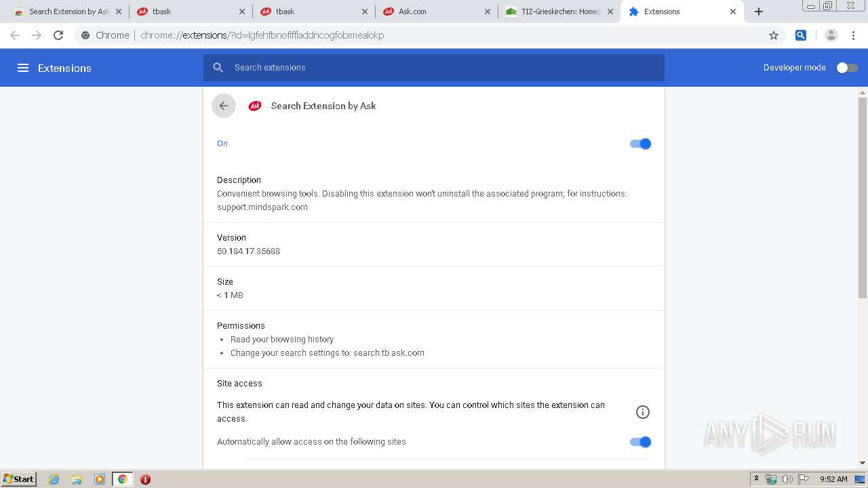Click the system clock showing 9:52 AM
Screen dimensions: 868x488
click(833, 479)
